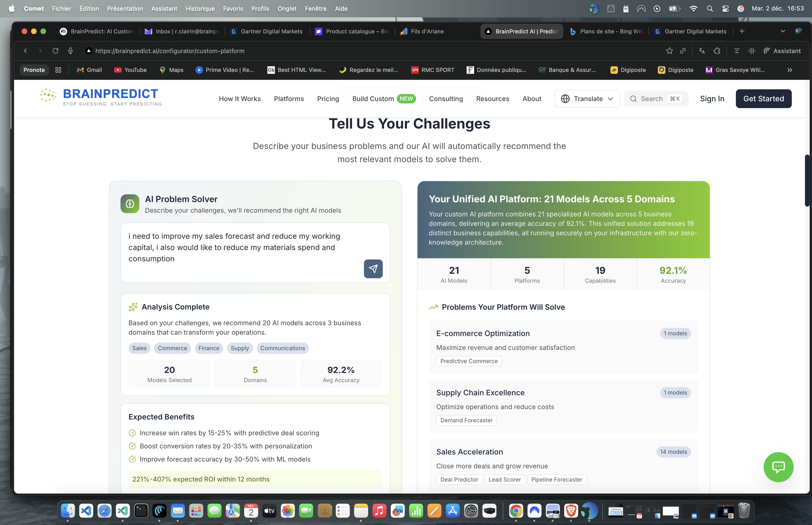Open the Demand Forecaster model link
Viewport: 812px width, 525px height.
coord(466,420)
